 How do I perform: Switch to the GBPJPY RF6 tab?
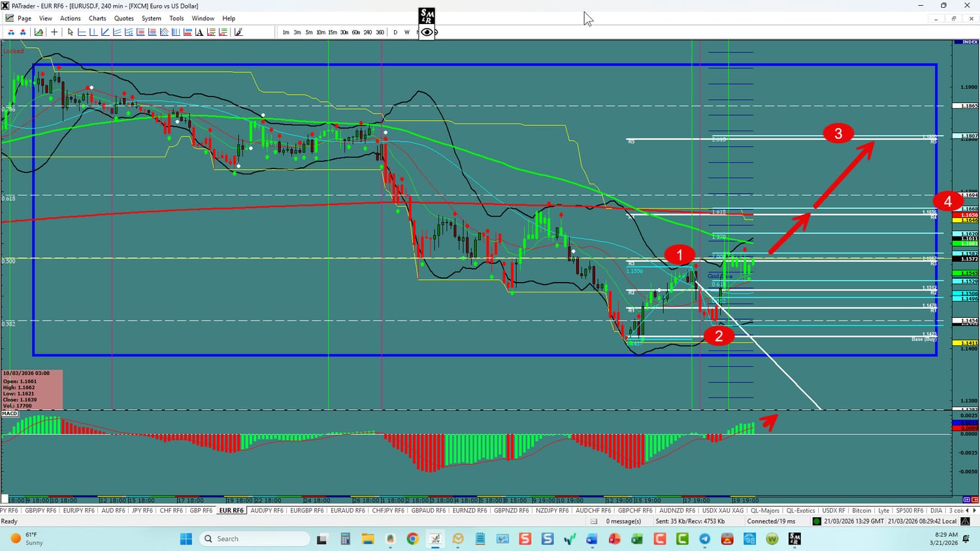[41, 511]
